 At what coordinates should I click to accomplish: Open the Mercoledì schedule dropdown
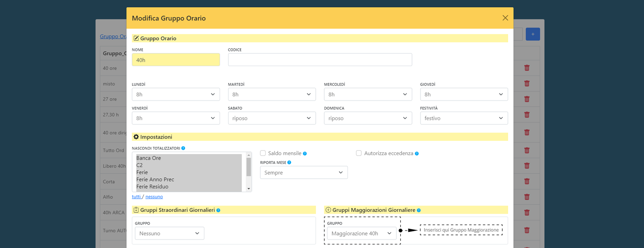368,94
